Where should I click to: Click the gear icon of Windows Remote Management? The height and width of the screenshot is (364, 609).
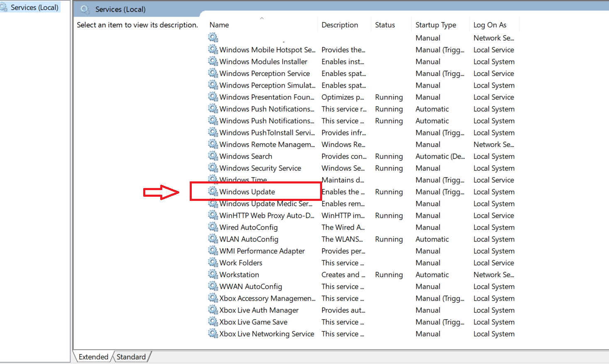click(213, 144)
